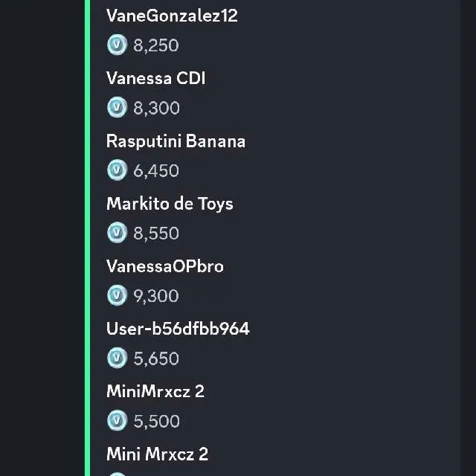Image resolution: width=476 pixels, height=476 pixels.
Task: Click the 9,300 V-Bucks amount
Action: (x=156, y=296)
